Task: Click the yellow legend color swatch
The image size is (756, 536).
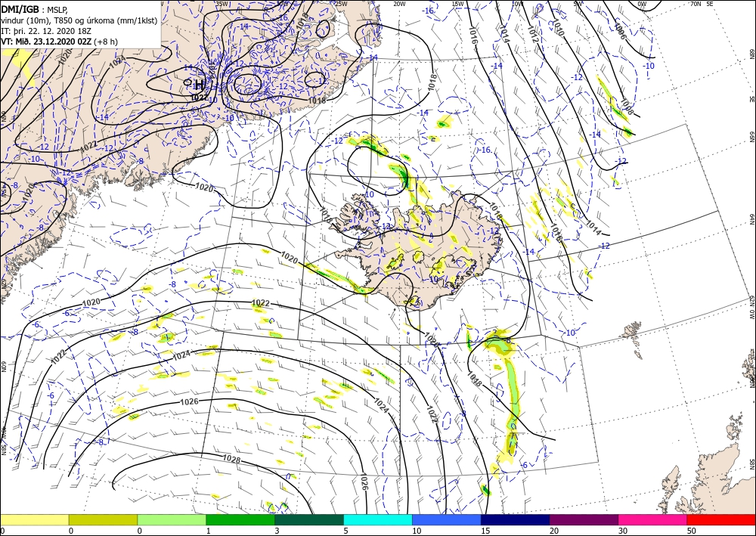Action: pos(34,519)
